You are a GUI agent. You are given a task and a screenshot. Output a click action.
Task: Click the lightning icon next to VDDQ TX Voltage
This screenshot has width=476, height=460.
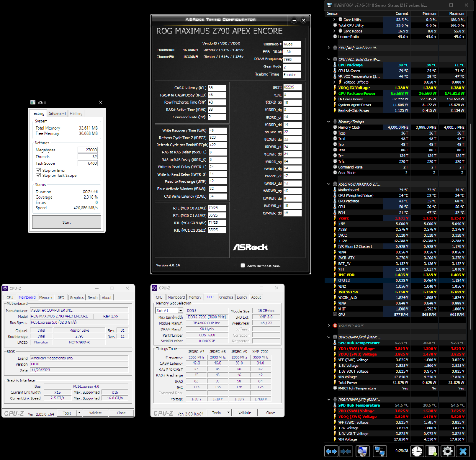pyautogui.click(x=335, y=88)
